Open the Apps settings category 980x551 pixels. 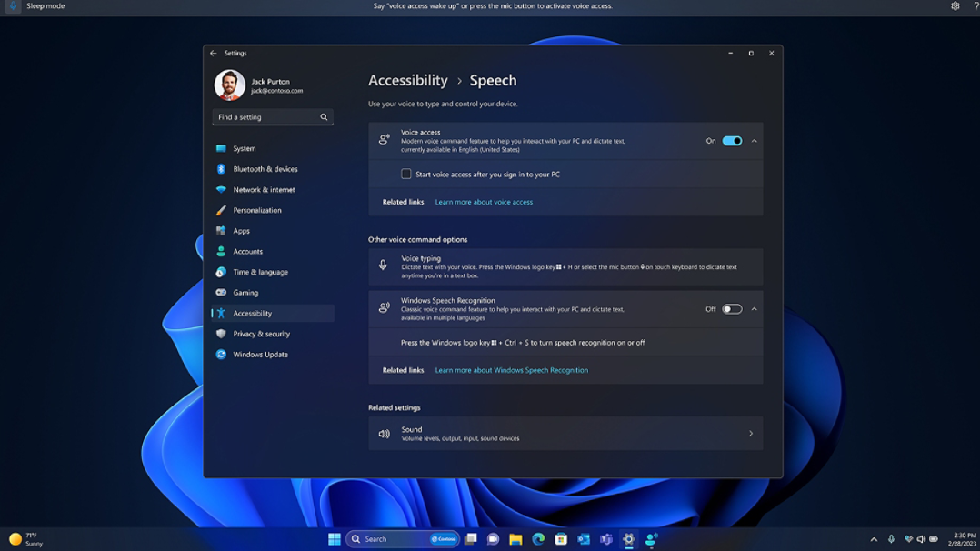click(x=273, y=231)
